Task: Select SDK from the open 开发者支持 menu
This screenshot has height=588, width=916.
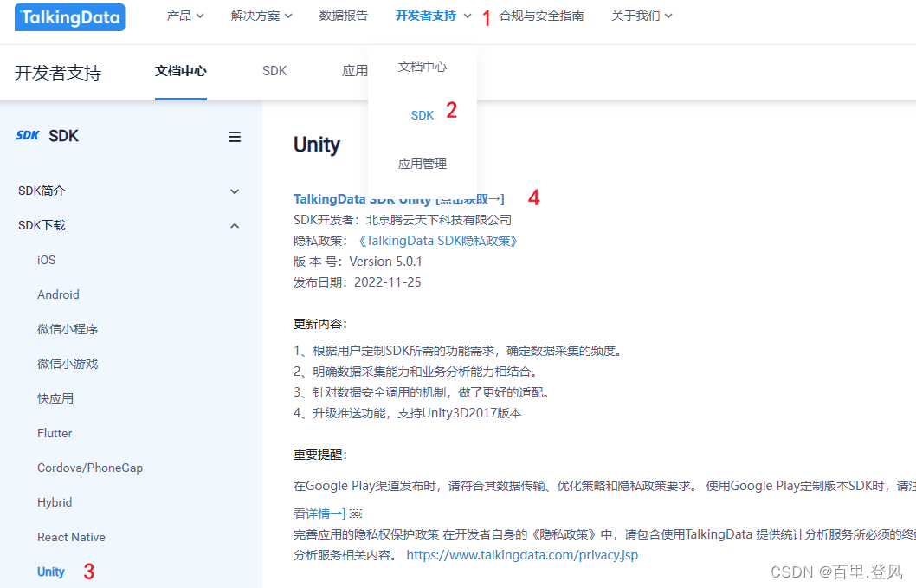Action: 422,114
